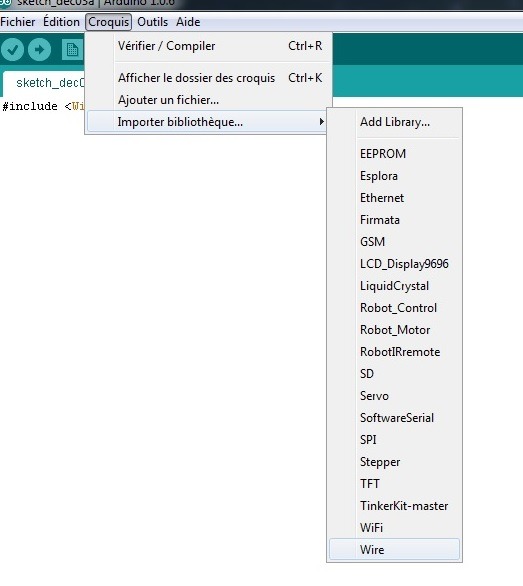Import the Firmata library
The height and width of the screenshot is (586, 523).
394,220
